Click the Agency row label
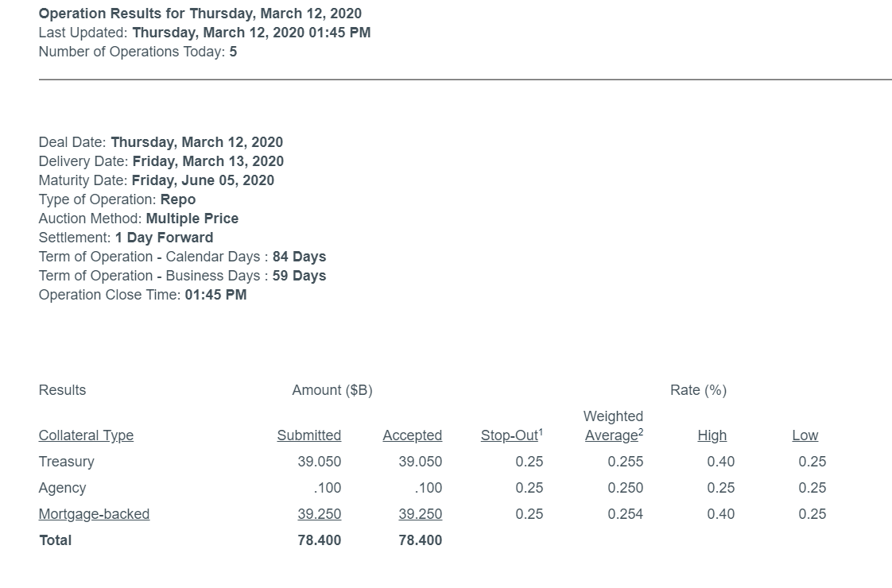This screenshot has height=588, width=892. click(62, 488)
